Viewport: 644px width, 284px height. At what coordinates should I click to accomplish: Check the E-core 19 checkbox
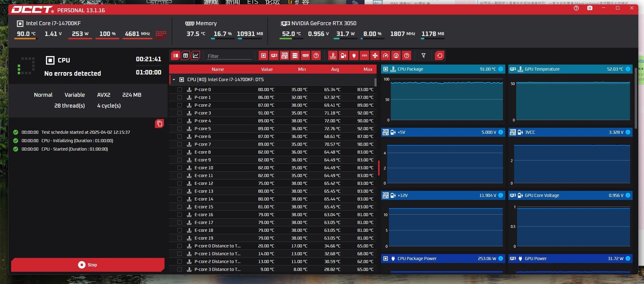coord(179,238)
